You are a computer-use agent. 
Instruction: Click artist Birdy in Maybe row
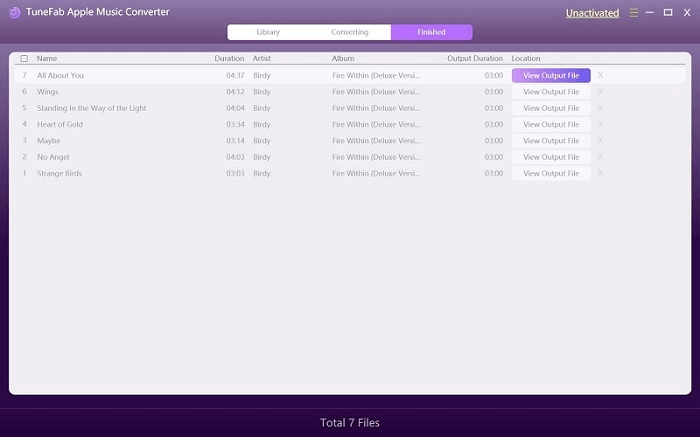(262, 141)
